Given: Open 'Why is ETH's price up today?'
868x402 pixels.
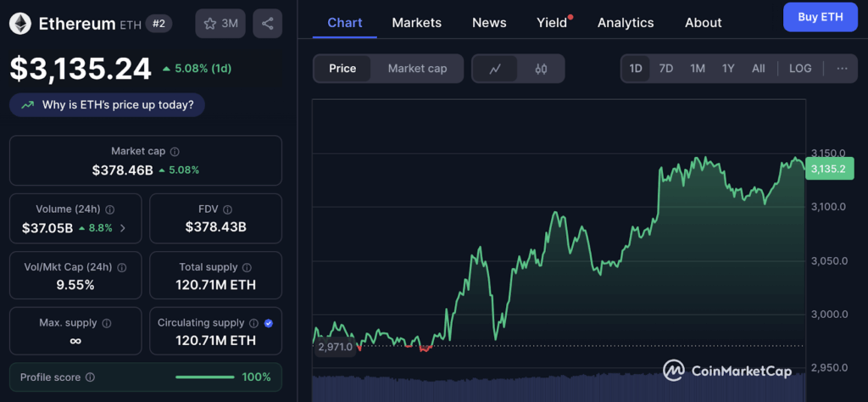Looking at the screenshot, I should (x=108, y=105).
